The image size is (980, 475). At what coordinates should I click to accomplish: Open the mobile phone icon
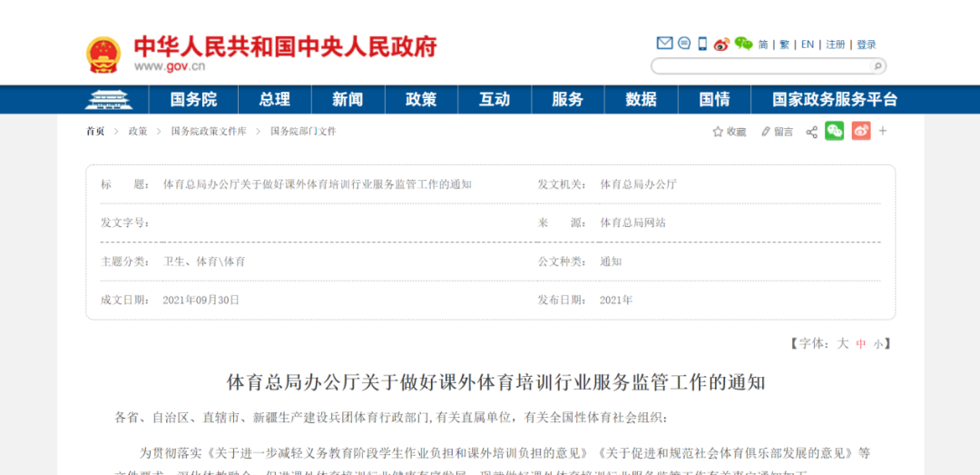(702, 44)
